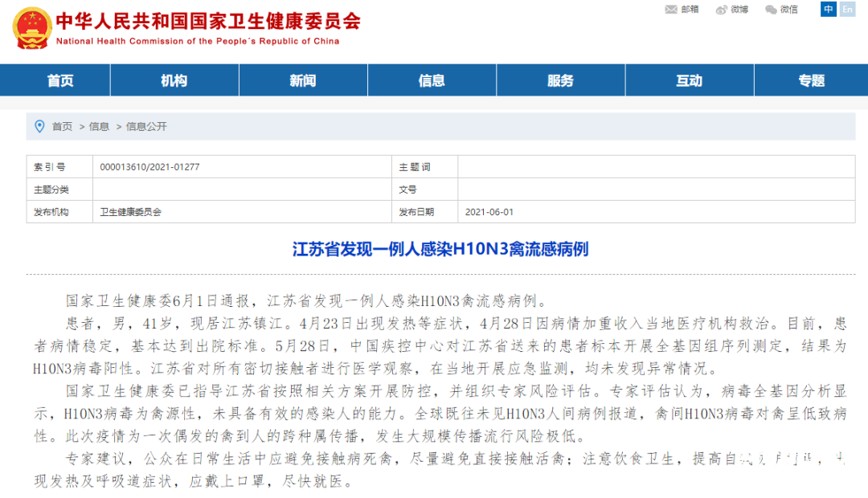Open the 邮箱 mail icon
Image resolution: width=868 pixels, height=498 pixels.
click(671, 10)
